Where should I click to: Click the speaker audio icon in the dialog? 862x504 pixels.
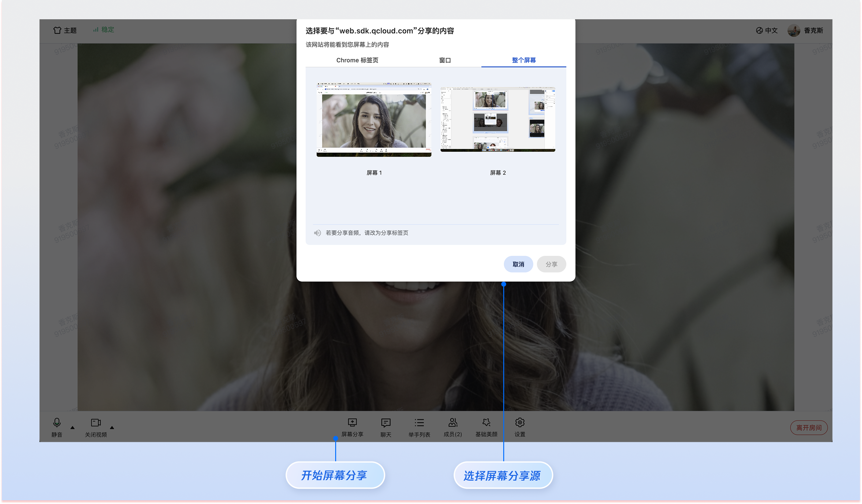(x=317, y=233)
